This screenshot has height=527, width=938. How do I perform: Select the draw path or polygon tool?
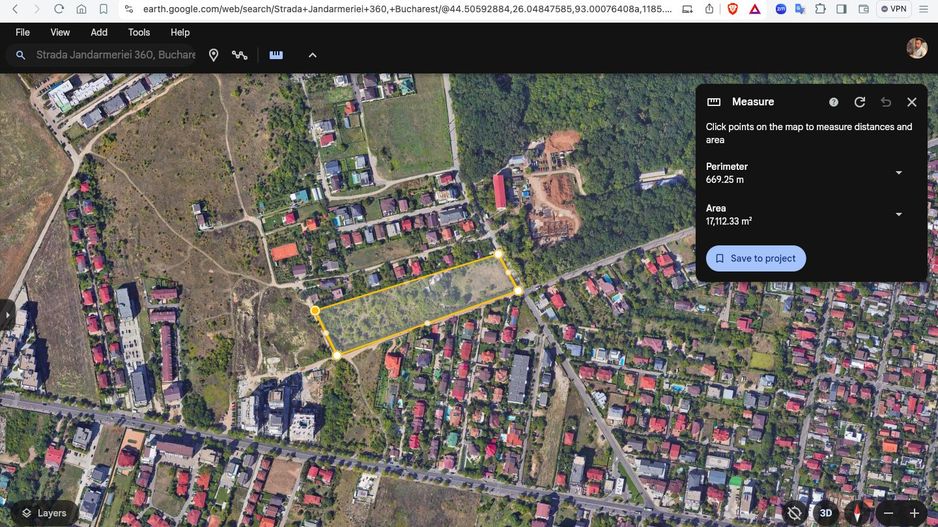(x=240, y=55)
